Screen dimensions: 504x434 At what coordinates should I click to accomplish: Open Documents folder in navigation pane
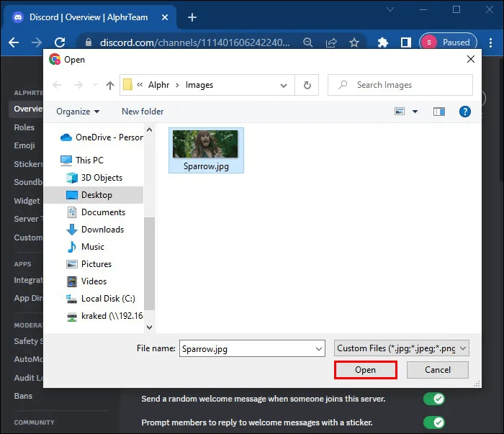pyautogui.click(x=96, y=212)
